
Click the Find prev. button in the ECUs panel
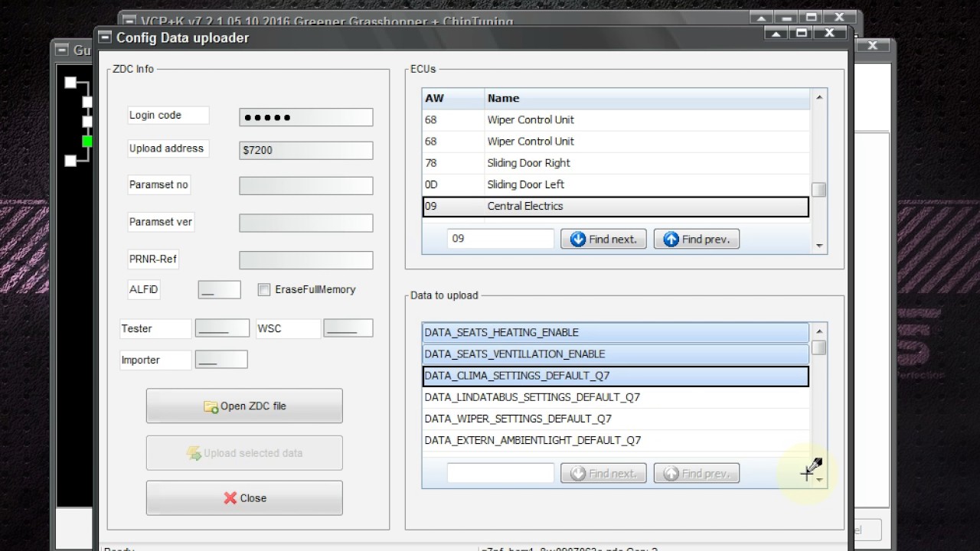[x=697, y=239]
